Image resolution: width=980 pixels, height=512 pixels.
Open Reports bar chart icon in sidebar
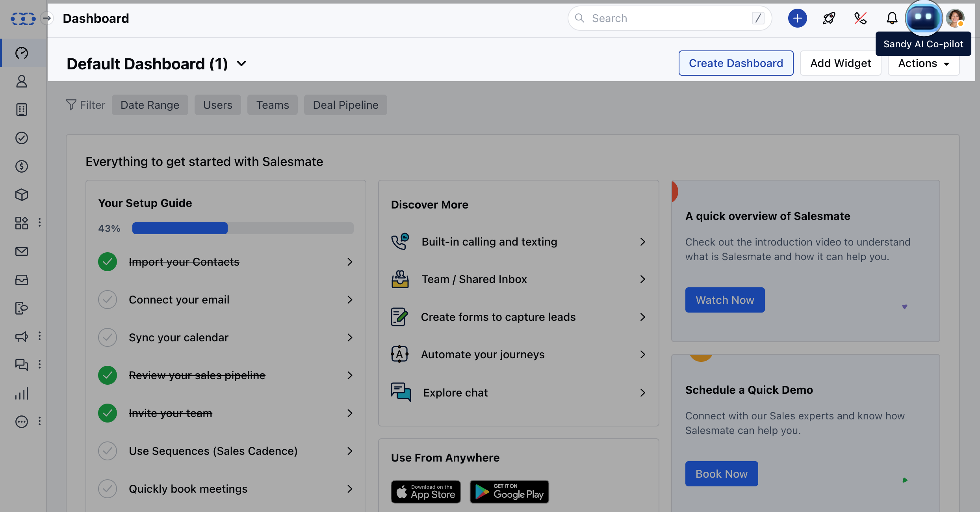[22, 393]
